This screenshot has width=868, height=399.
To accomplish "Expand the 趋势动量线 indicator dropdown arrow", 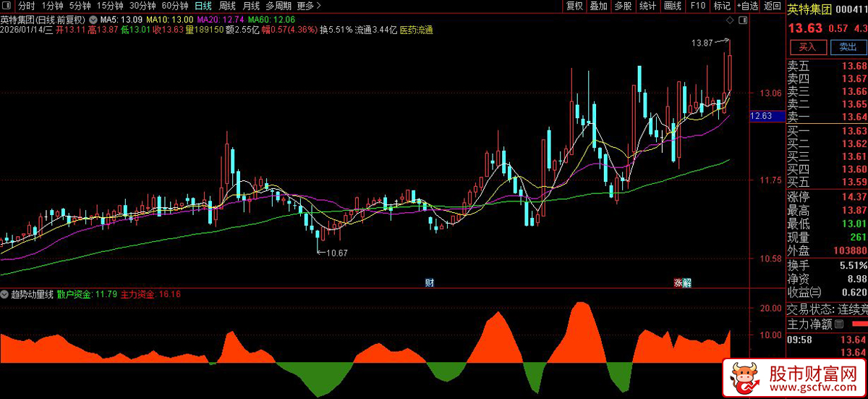I will point(6,295).
